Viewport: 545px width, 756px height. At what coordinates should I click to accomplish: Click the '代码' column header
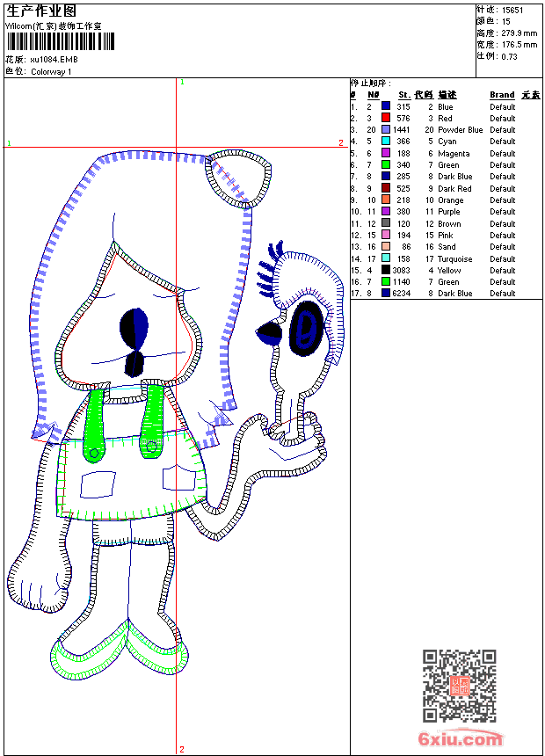tap(424, 95)
